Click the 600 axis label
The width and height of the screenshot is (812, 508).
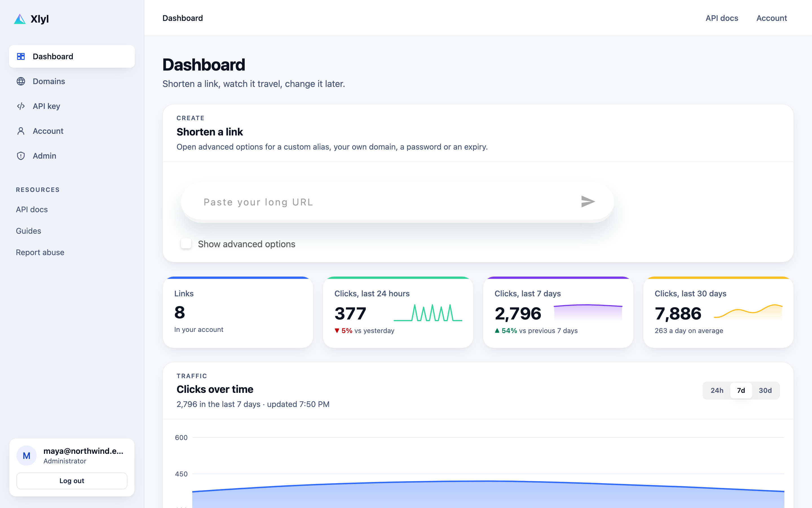click(181, 437)
